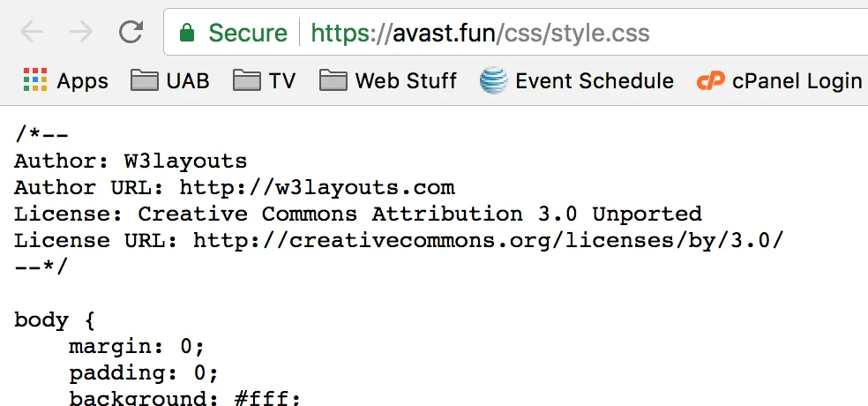Click the orange cPanel logo icon
This screenshot has height=406, width=868.
(710, 81)
